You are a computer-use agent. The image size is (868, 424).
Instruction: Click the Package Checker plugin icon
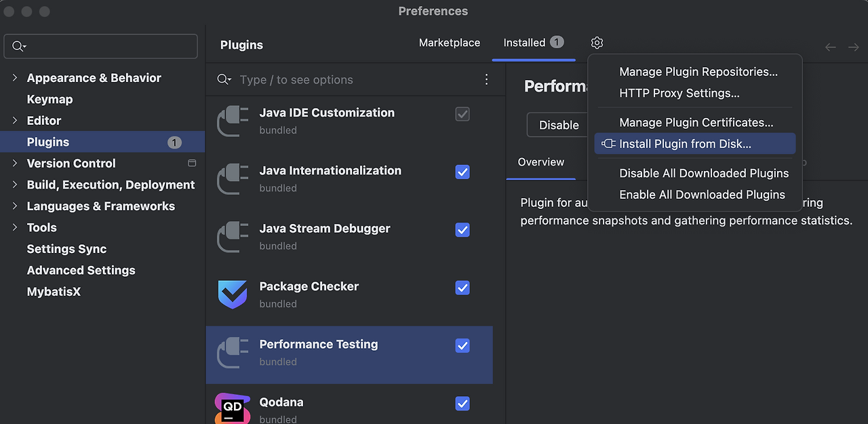233,294
